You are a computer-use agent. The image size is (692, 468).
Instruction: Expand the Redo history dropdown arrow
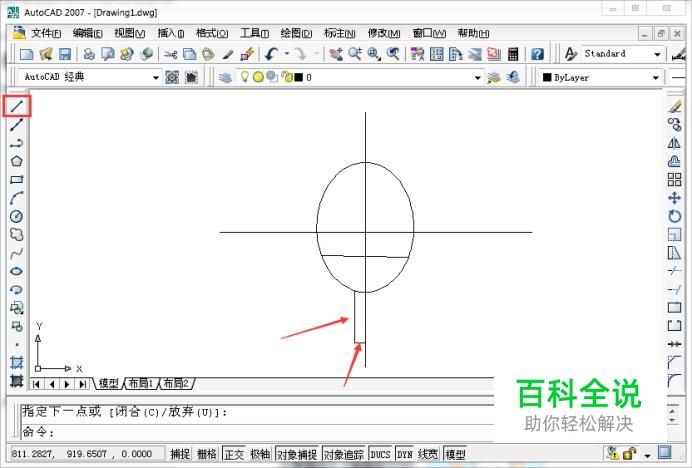point(317,54)
